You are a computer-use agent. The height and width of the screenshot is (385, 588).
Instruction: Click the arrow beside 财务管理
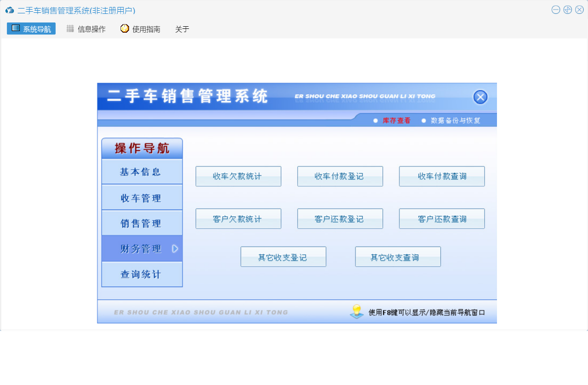175,248
